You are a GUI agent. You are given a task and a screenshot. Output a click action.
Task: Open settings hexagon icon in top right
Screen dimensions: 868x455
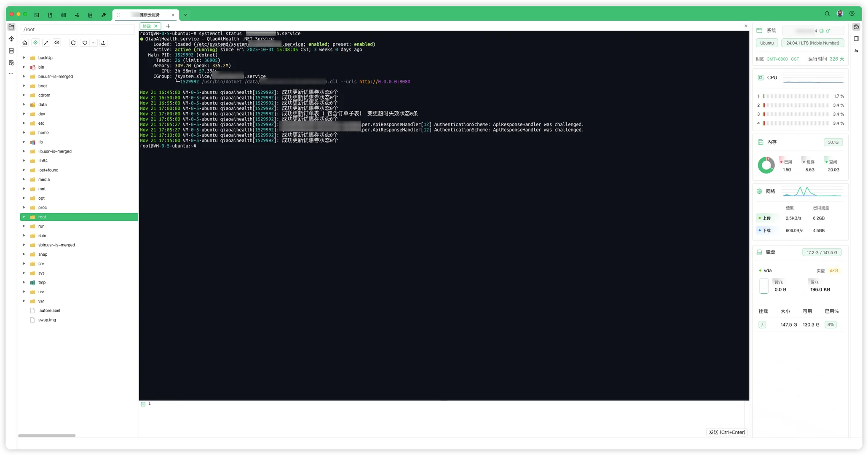point(852,14)
